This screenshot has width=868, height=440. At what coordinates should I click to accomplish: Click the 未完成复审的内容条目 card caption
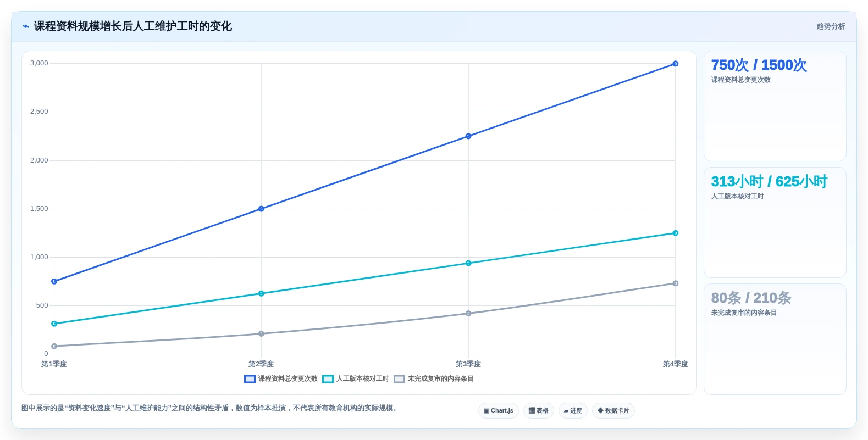744,313
